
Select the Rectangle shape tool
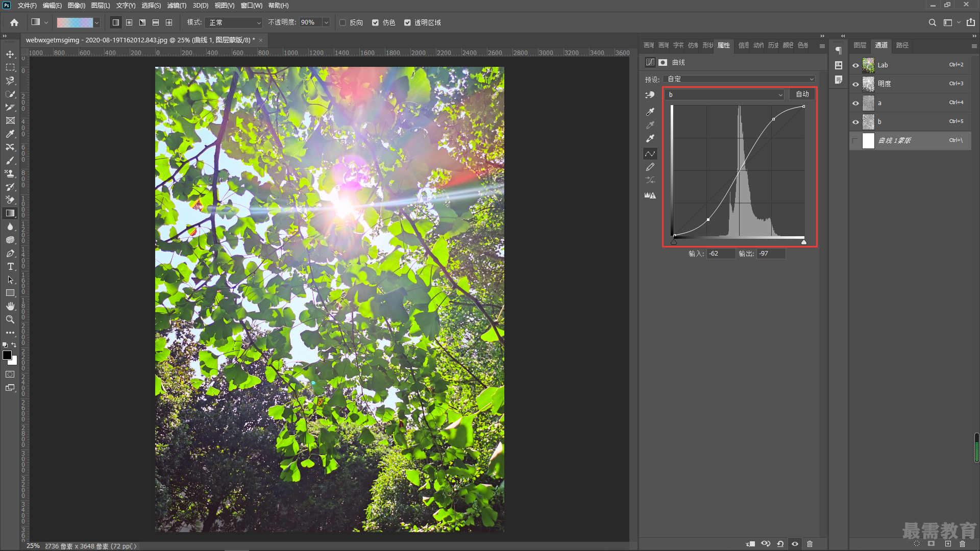10,293
